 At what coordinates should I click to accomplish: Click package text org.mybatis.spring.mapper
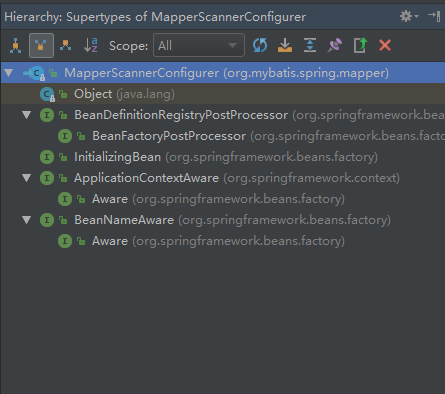tap(306, 73)
